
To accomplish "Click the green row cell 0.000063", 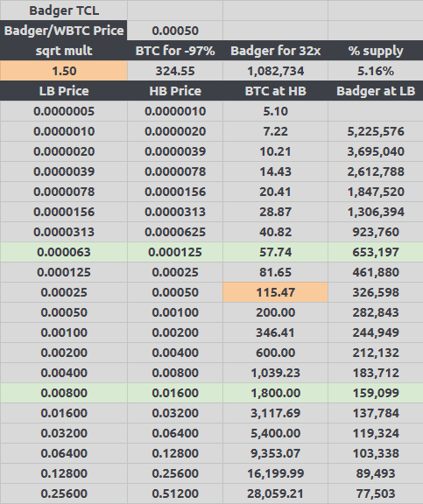I will (x=64, y=252).
